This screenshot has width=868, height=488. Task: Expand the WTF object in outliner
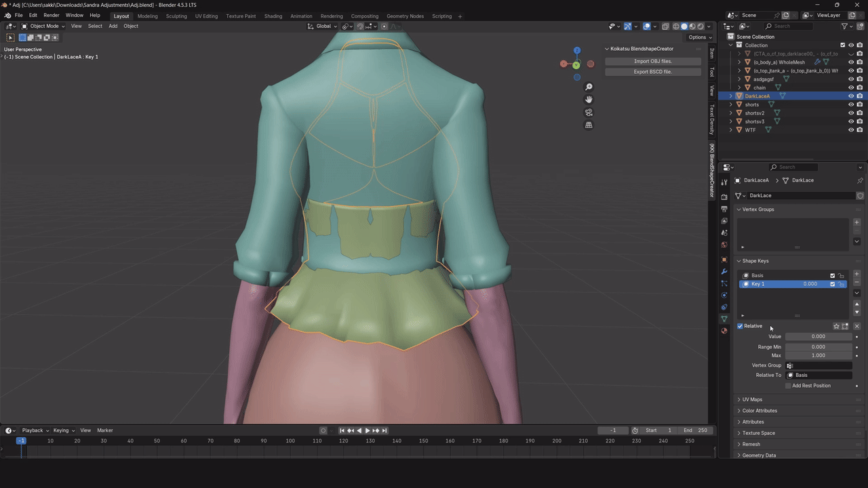tap(731, 130)
